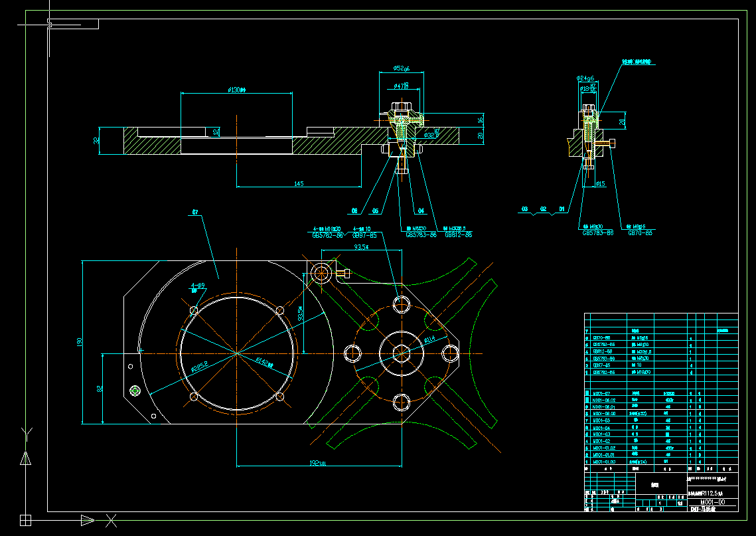756x536 pixels.
Task: Select balloon number 08
Action: coord(354,211)
